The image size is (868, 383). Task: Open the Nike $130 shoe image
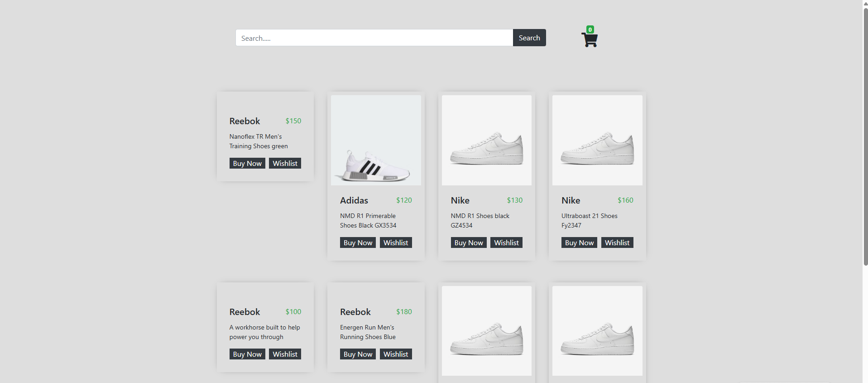487,140
